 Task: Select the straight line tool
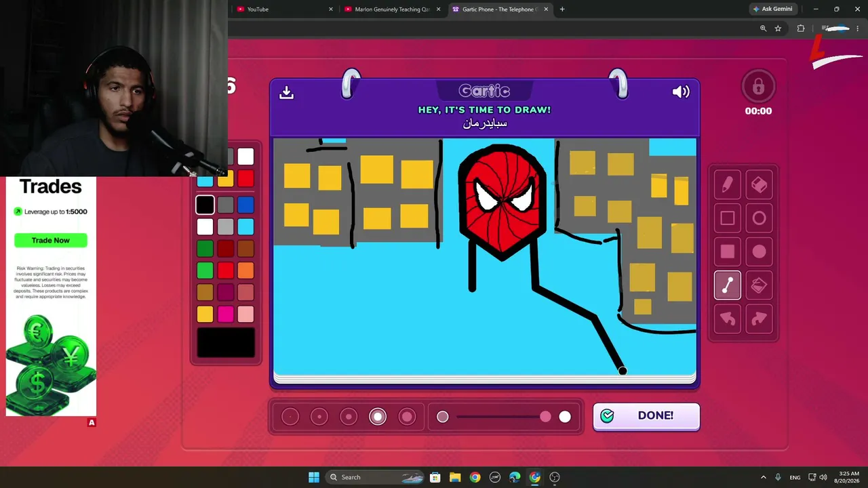point(727,285)
